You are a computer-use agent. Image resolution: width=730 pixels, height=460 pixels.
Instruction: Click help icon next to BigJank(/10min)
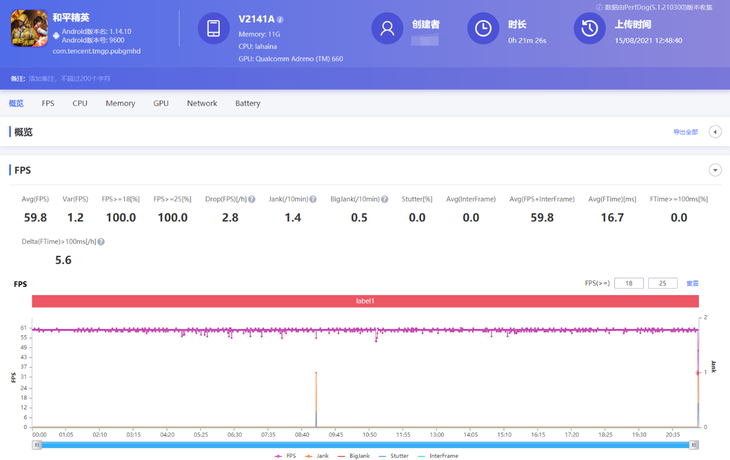click(384, 199)
